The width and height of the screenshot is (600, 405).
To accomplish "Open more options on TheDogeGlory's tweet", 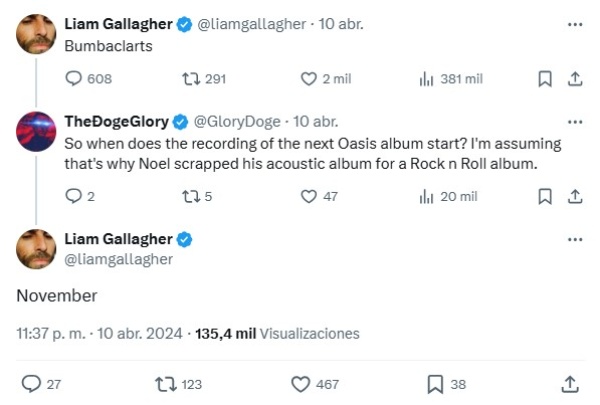I will pyautogui.click(x=575, y=122).
